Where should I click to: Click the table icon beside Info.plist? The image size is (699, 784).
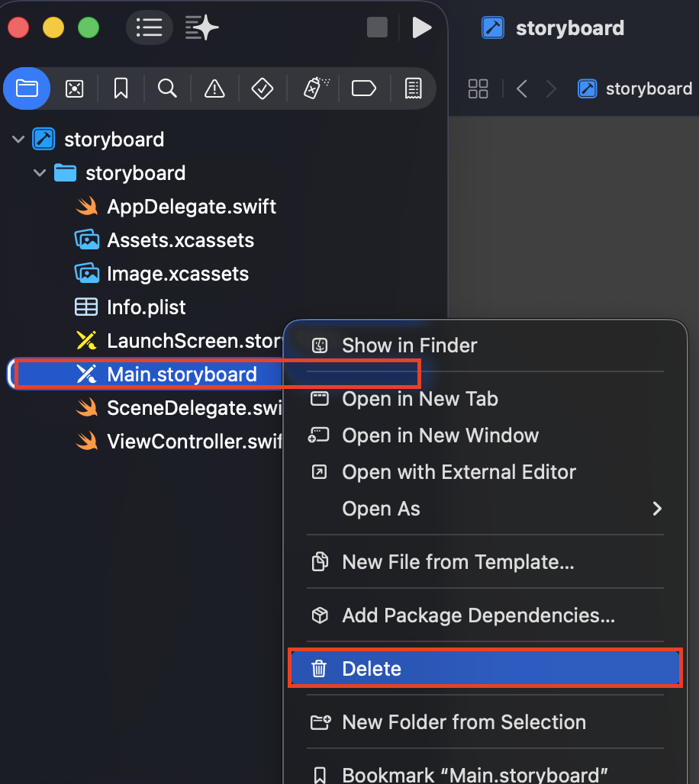point(86,307)
